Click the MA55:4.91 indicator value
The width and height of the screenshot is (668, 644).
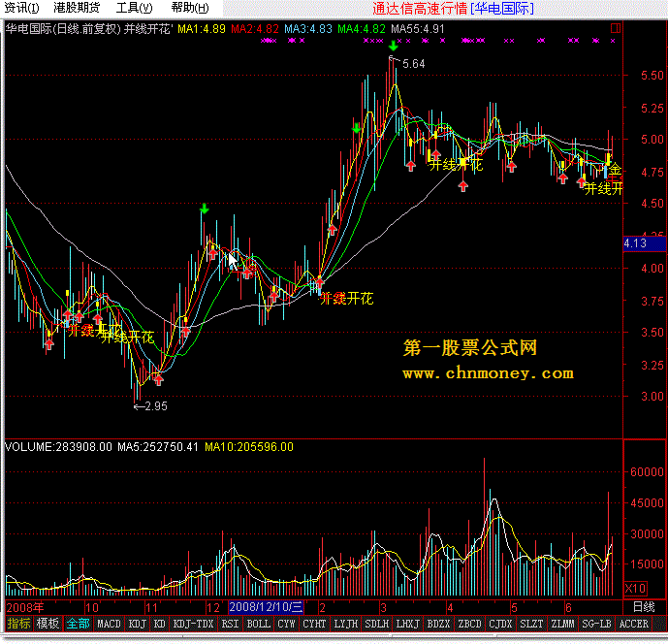click(418, 29)
